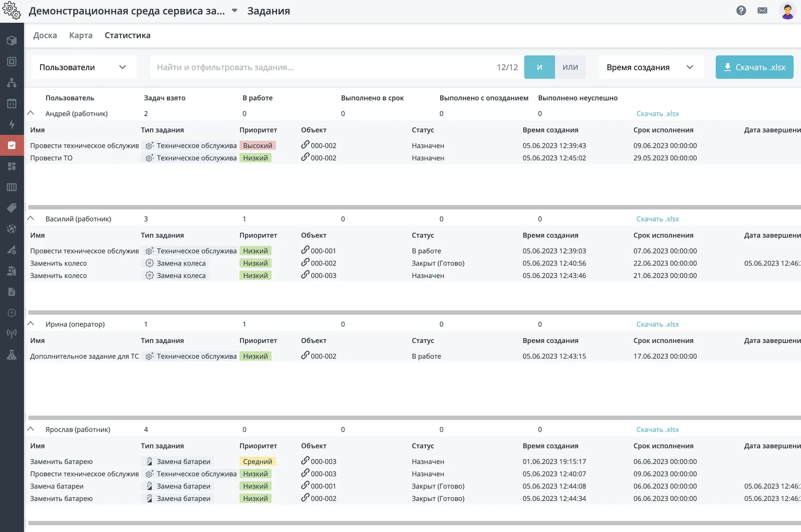Click the antenna signal sidebar icon
The height and width of the screenshot is (532, 801).
click(x=12, y=333)
